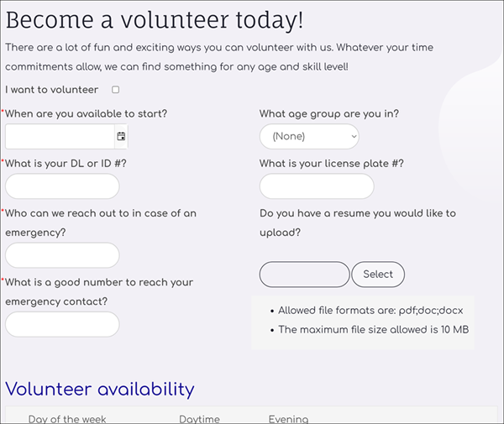The height and width of the screenshot is (424, 504).
Task: Open the calendar date picker icon
Action: (121, 137)
